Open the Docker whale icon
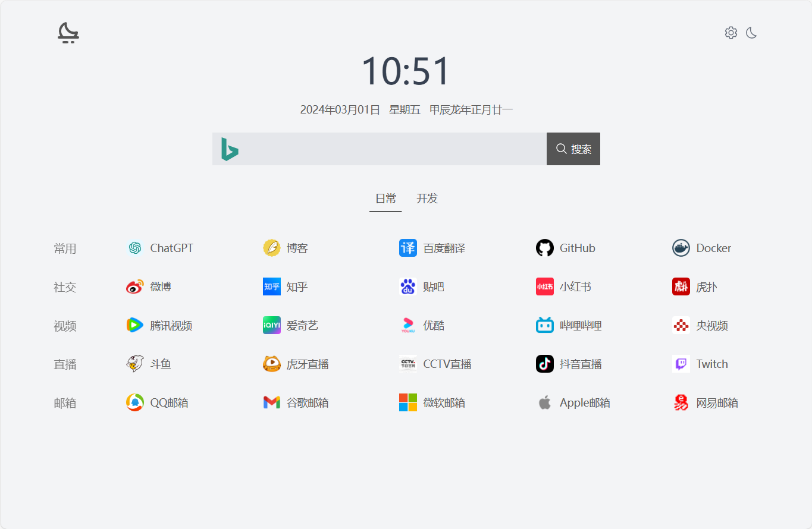 (681, 248)
